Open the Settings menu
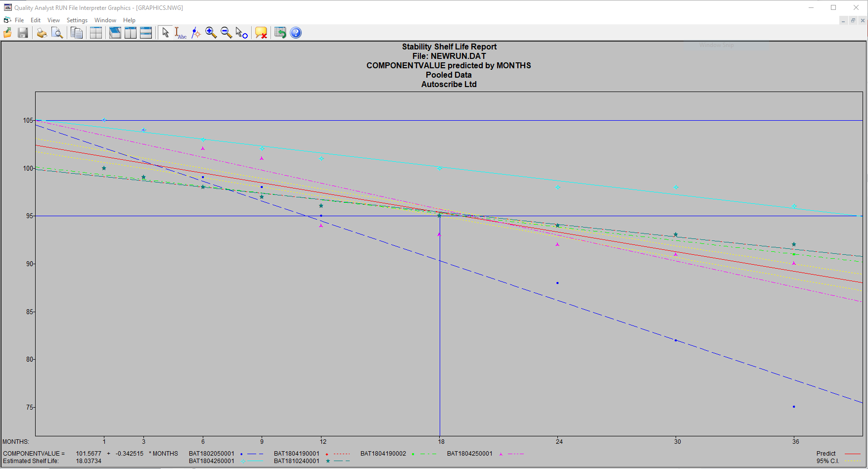 [77, 20]
